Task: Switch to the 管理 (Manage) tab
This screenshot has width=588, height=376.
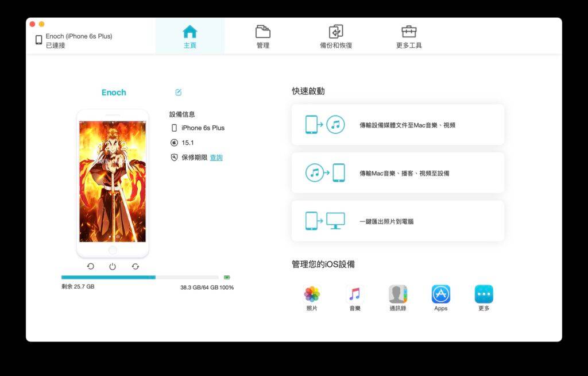Action: click(262, 36)
